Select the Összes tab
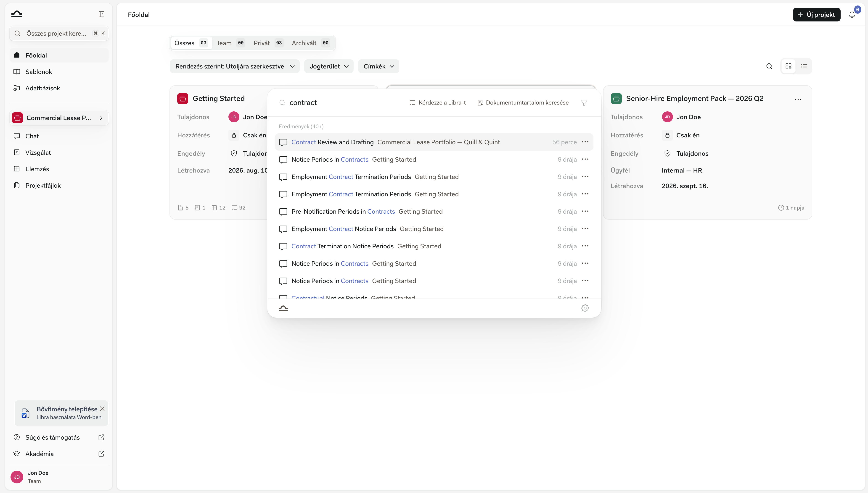 191,43
